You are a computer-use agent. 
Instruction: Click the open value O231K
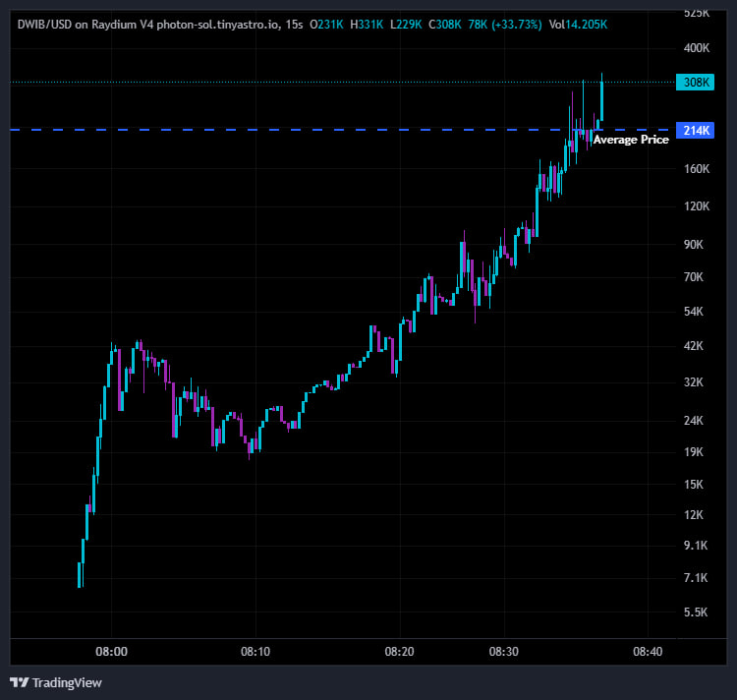click(x=326, y=25)
